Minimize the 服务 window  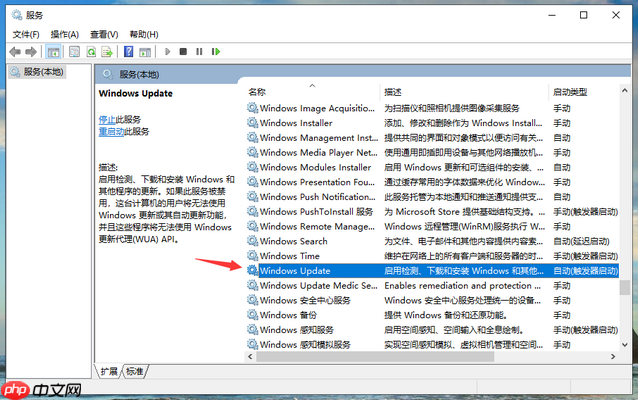pos(552,15)
